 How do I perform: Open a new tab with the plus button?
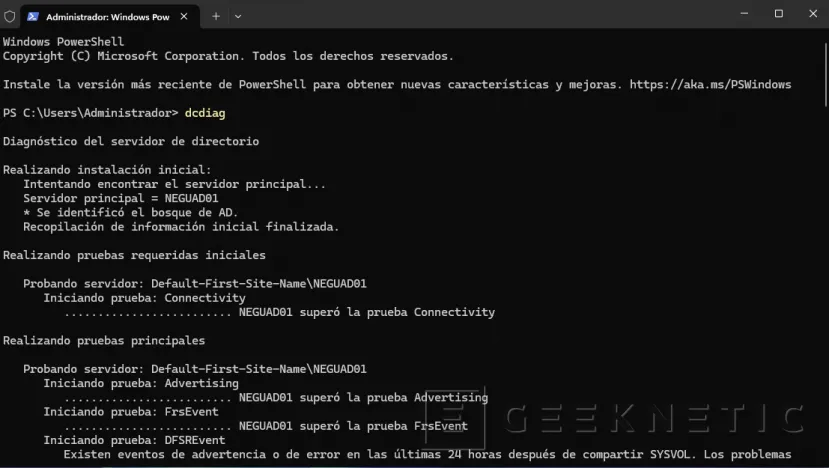click(216, 16)
